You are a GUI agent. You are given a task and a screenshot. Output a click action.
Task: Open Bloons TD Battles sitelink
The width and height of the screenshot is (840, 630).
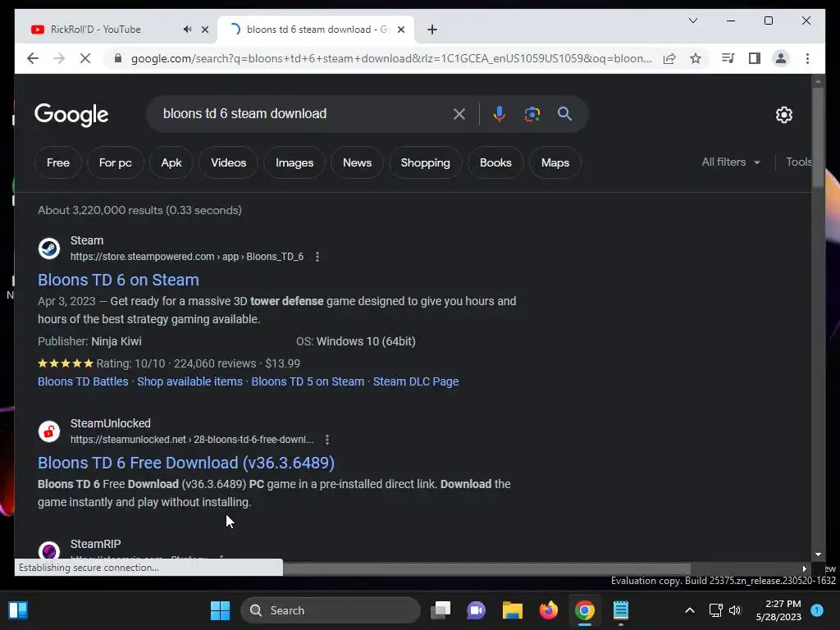click(x=83, y=381)
